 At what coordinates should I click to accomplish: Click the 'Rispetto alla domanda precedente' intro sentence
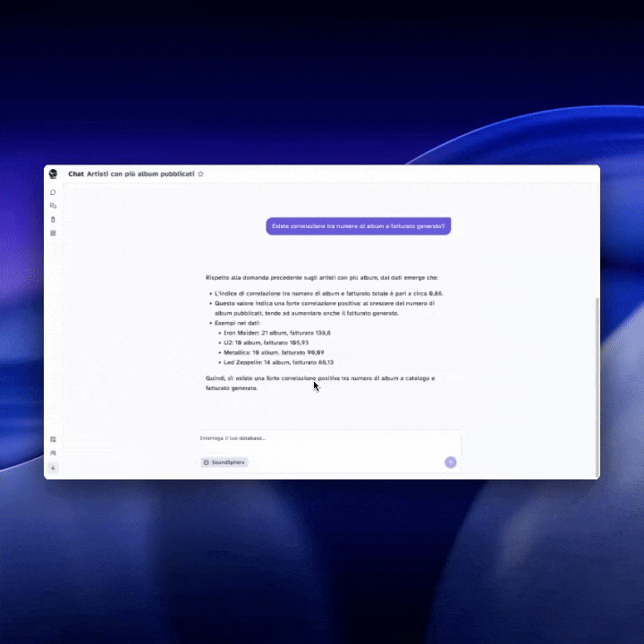pos(322,277)
